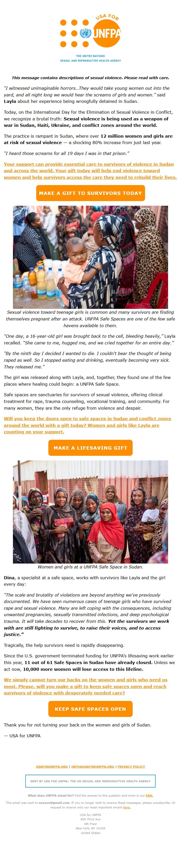Click the sexual violence content warning line

(x=90, y=78)
